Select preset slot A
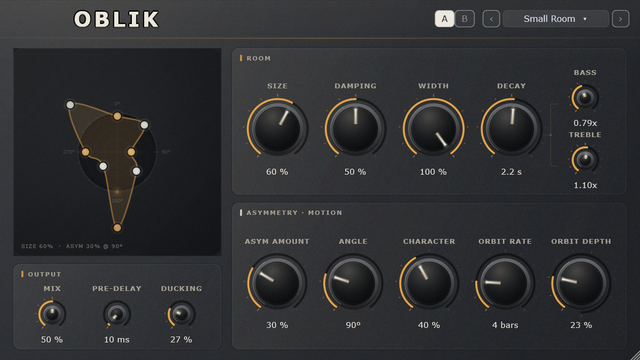 tap(444, 19)
